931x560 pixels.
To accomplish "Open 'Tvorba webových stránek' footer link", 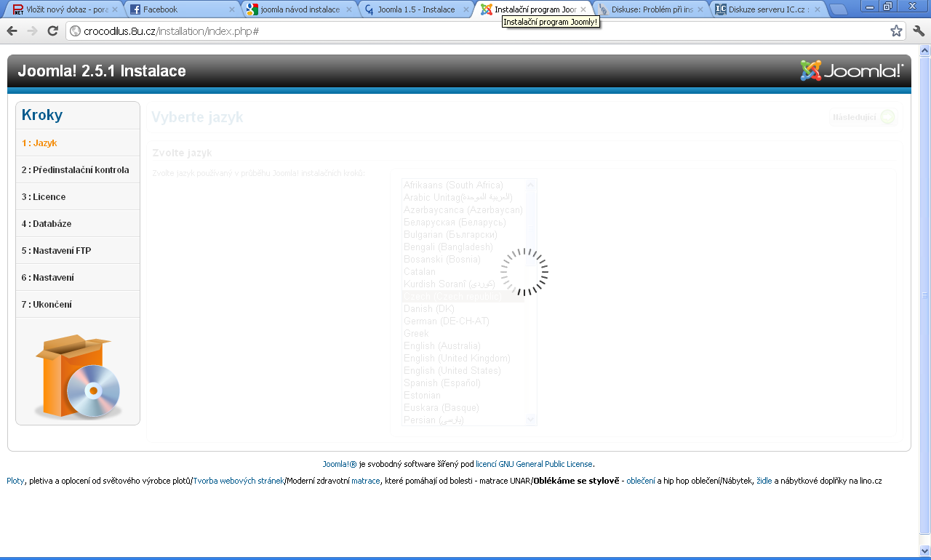I will (239, 481).
